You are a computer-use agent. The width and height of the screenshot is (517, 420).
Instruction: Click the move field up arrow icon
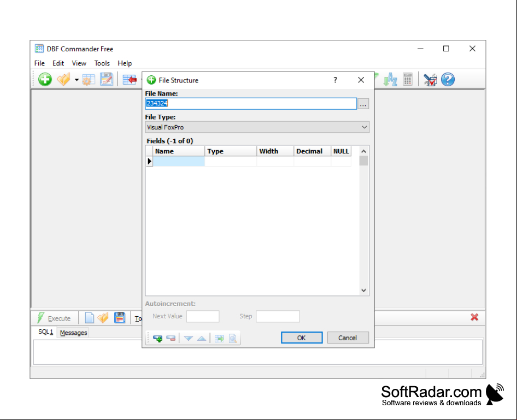pyautogui.click(x=202, y=338)
